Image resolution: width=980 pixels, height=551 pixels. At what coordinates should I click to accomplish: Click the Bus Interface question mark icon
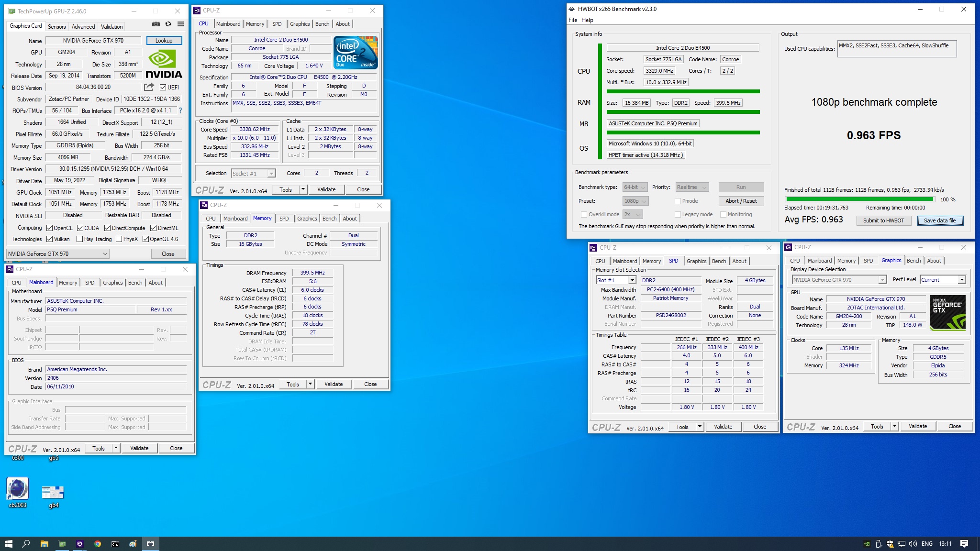(180, 110)
